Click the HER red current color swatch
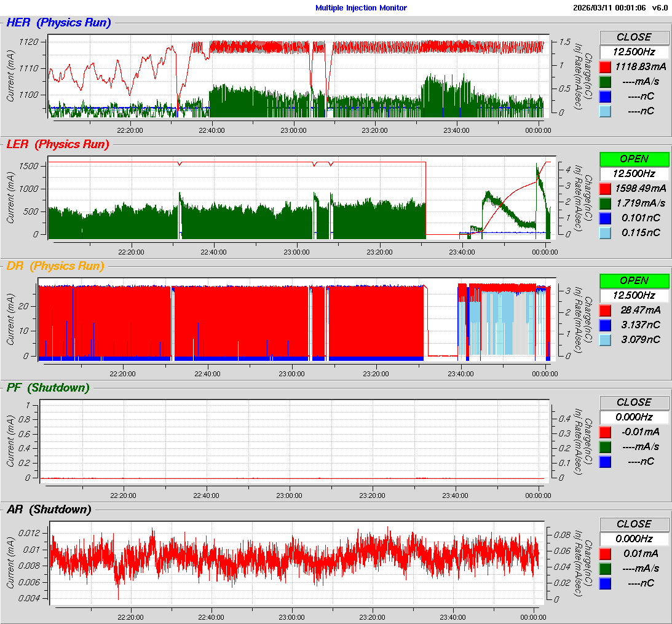The height and width of the screenshot is (624, 672). (605, 66)
